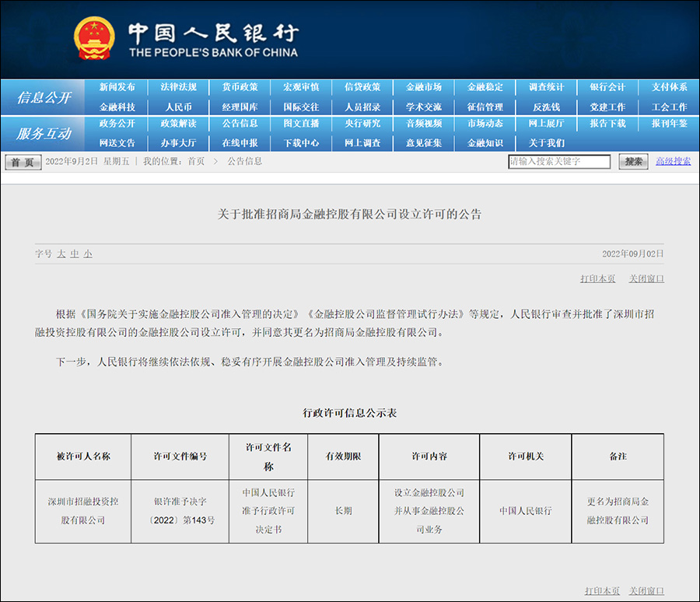The height and width of the screenshot is (602, 700).
Task: Click the date 2022年09月02日
Action: point(633,254)
